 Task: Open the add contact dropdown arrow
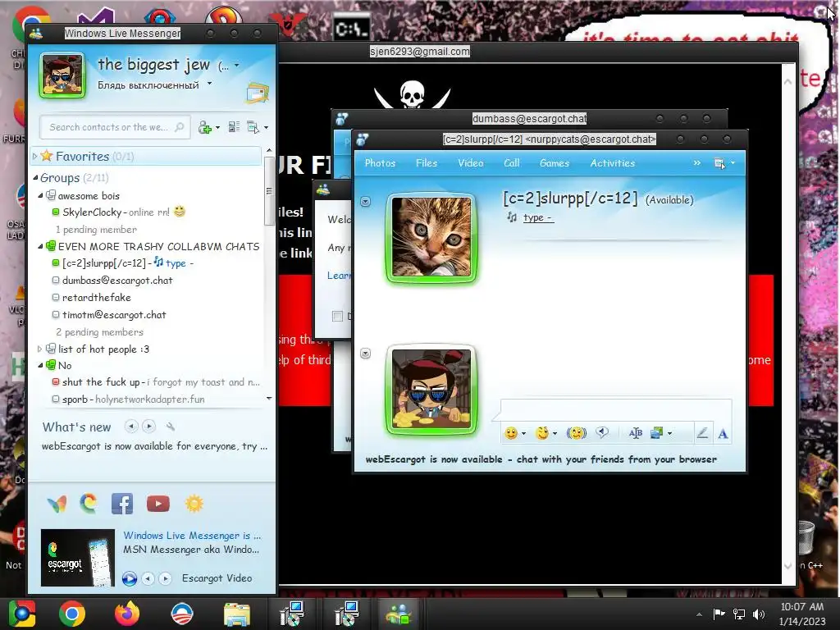217,127
